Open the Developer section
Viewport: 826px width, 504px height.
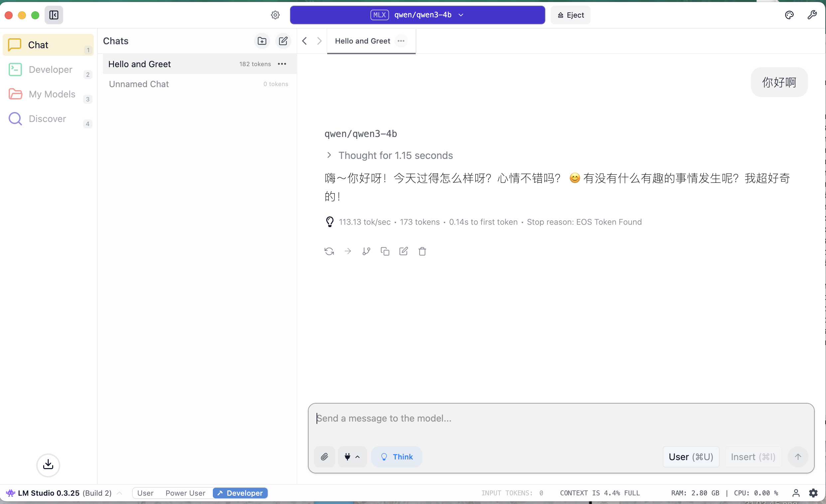coord(48,70)
